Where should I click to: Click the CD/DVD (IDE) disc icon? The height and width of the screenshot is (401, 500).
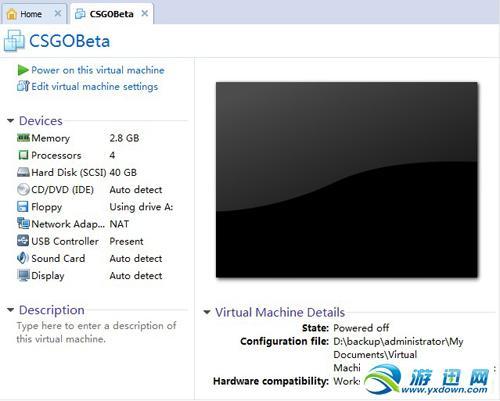(x=23, y=189)
